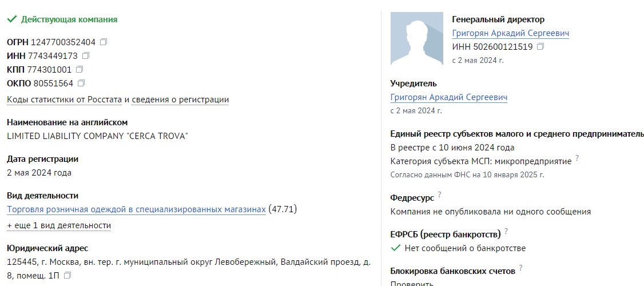
Task: Open Учредитель Григорян Аркадий Сергеевич link
Action: click(449, 97)
